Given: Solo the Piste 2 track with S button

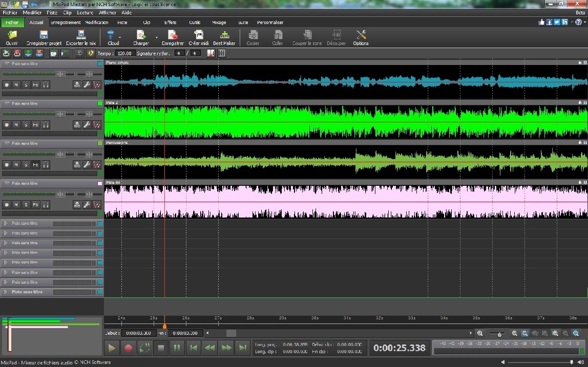Looking at the screenshot, I should (26, 125).
